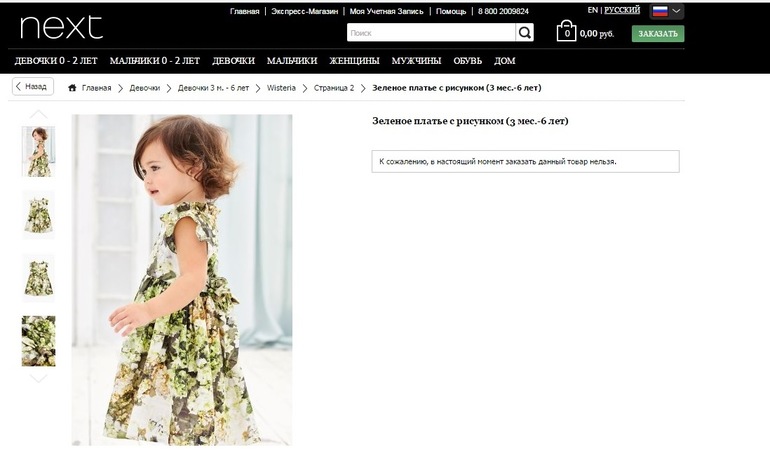
Task: Open ДЕВОЧКИ 0 - 2 ЛЕТ menu
Action: click(56, 61)
